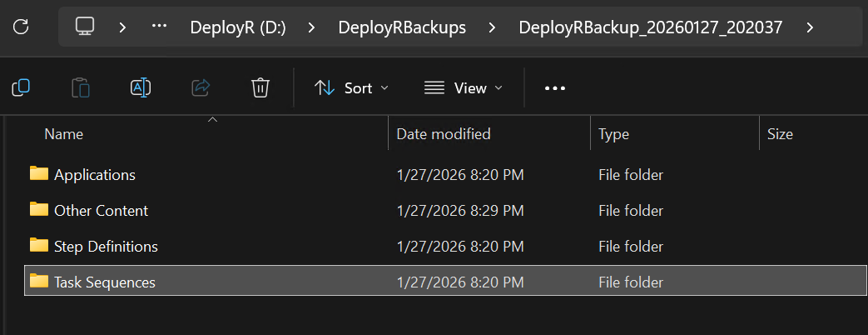Select the Other Content folder

pos(101,211)
